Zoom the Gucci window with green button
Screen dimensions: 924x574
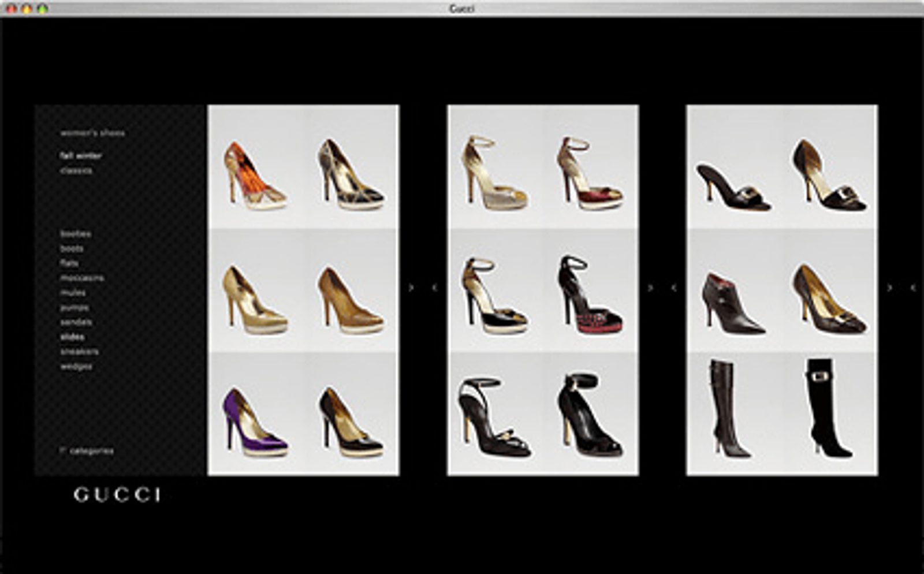(43, 9)
